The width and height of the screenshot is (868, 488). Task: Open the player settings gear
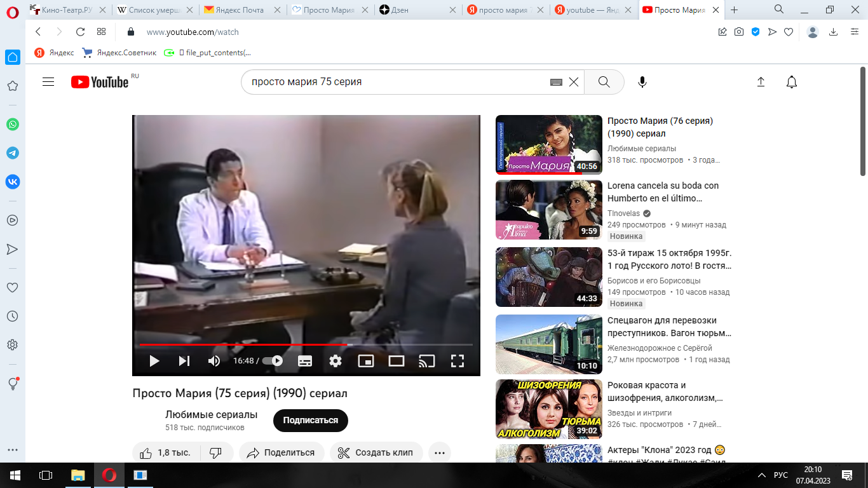coord(336,361)
